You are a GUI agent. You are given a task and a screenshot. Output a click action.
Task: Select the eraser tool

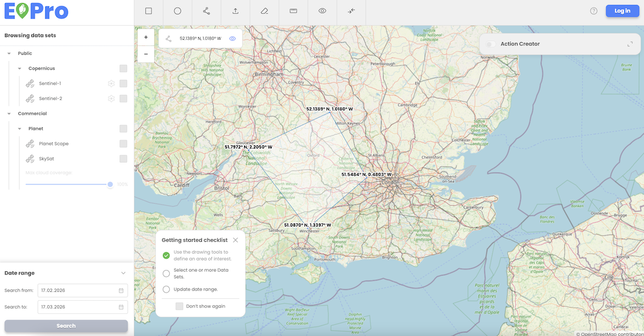265,11
